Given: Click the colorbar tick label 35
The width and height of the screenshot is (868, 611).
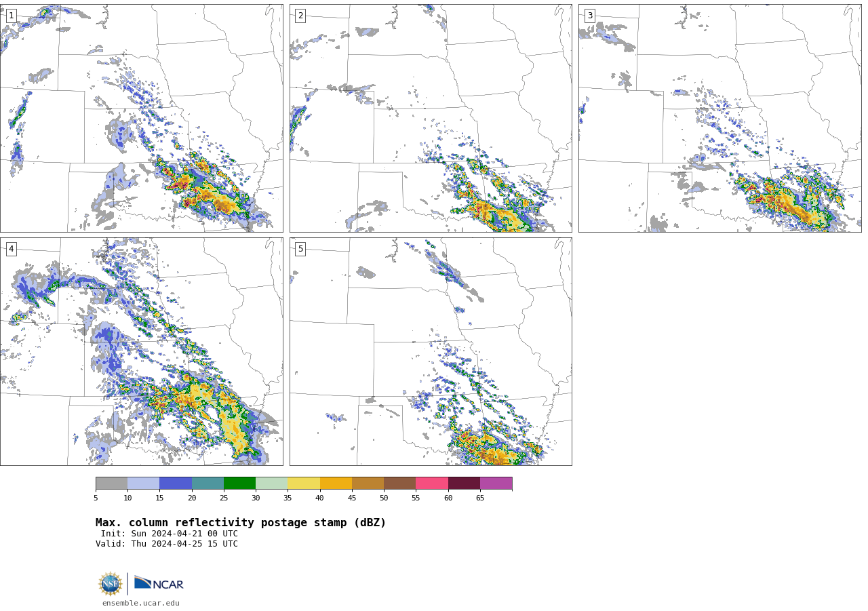Looking at the screenshot, I should click(288, 498).
